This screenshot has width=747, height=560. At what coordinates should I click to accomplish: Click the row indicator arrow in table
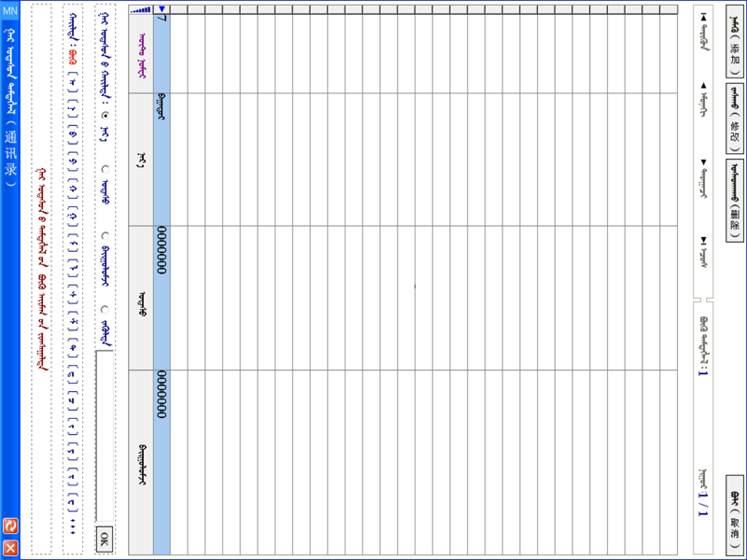162,9
